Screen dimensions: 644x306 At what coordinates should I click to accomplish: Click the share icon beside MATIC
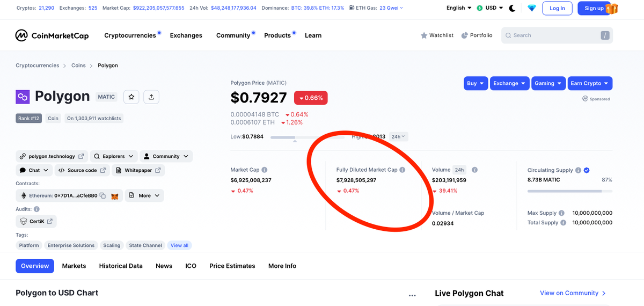(151, 97)
